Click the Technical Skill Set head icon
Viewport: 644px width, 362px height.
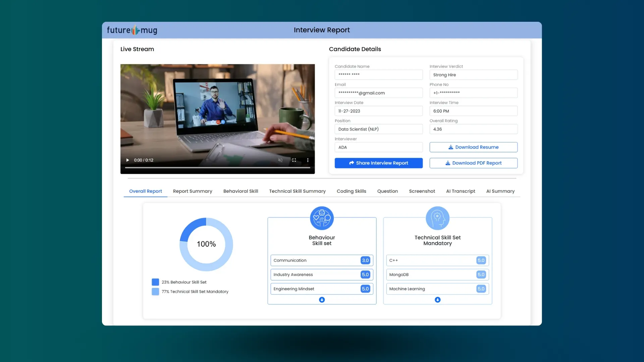437,218
